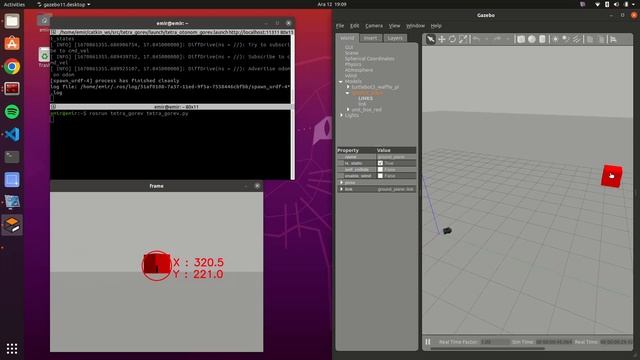Click the Gazebo bottom horizontal scrollbar
640x360 pixels.
pos(487,349)
